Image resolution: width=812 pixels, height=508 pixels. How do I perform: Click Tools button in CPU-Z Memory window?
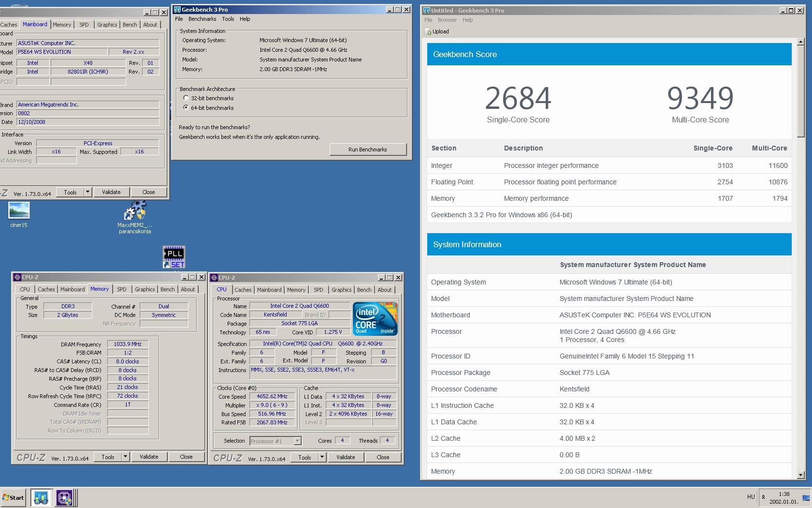[108, 457]
